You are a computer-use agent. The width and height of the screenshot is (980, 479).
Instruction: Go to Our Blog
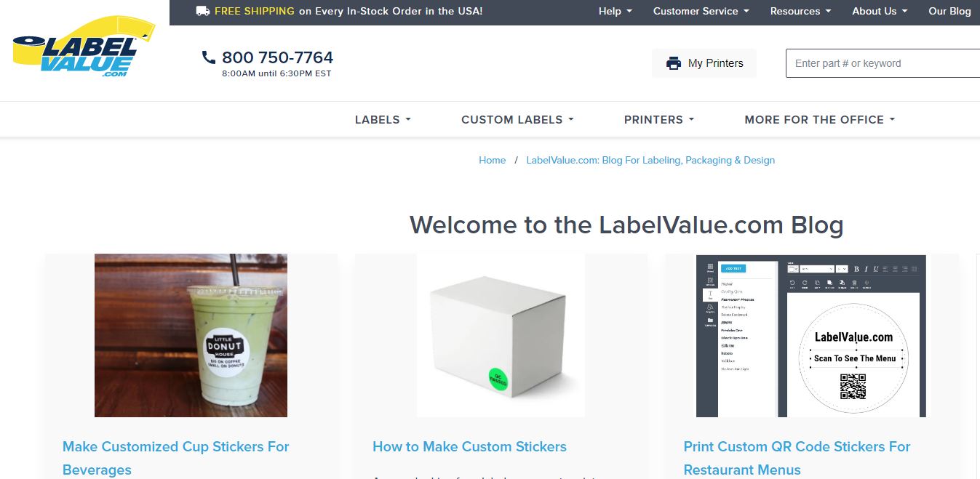pyautogui.click(x=949, y=11)
